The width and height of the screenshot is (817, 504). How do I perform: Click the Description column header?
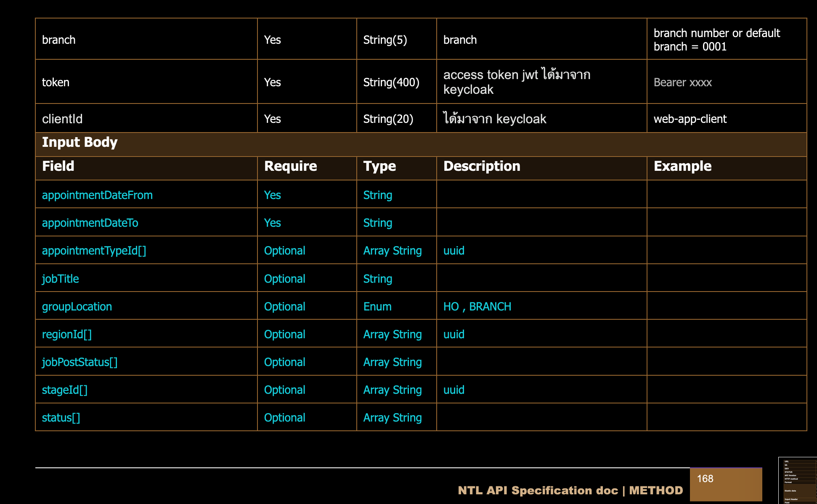[x=482, y=166]
